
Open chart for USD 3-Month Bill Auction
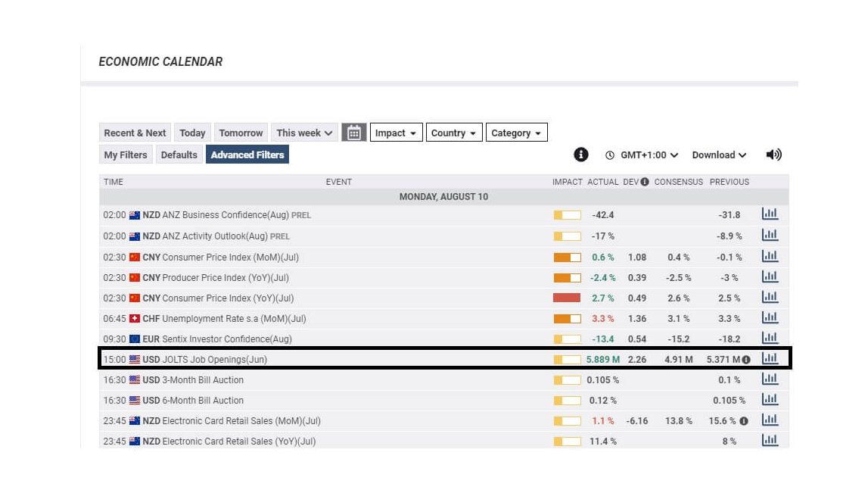coord(770,379)
